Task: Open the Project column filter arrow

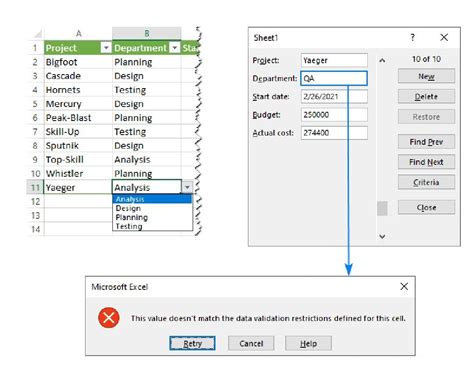Action: click(x=106, y=48)
